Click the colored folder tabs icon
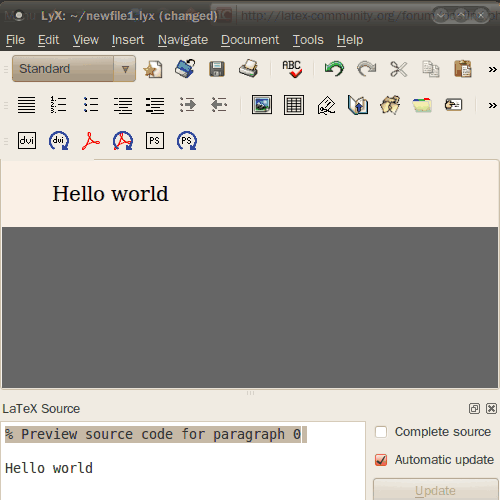 [422, 105]
